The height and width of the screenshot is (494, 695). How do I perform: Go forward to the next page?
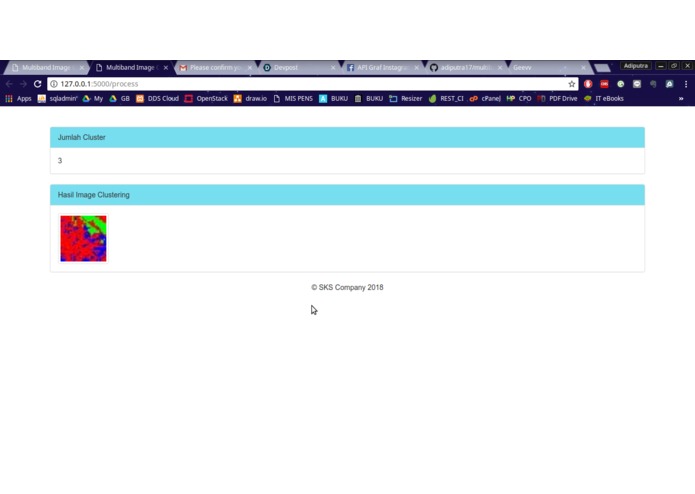click(x=23, y=84)
